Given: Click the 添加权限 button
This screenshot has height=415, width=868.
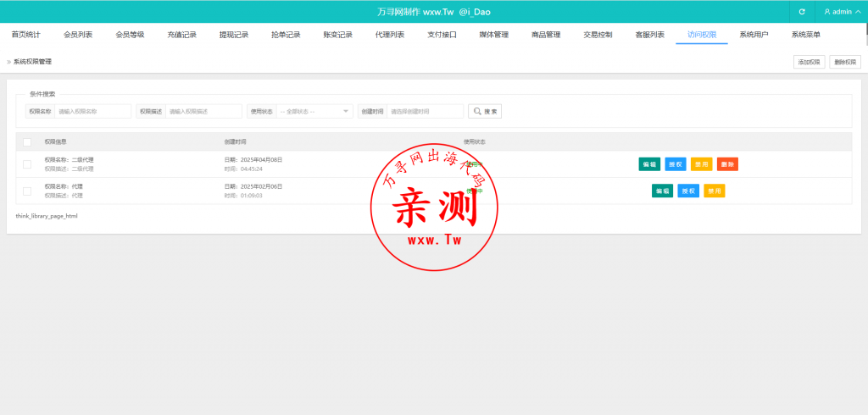Looking at the screenshot, I should coord(809,62).
